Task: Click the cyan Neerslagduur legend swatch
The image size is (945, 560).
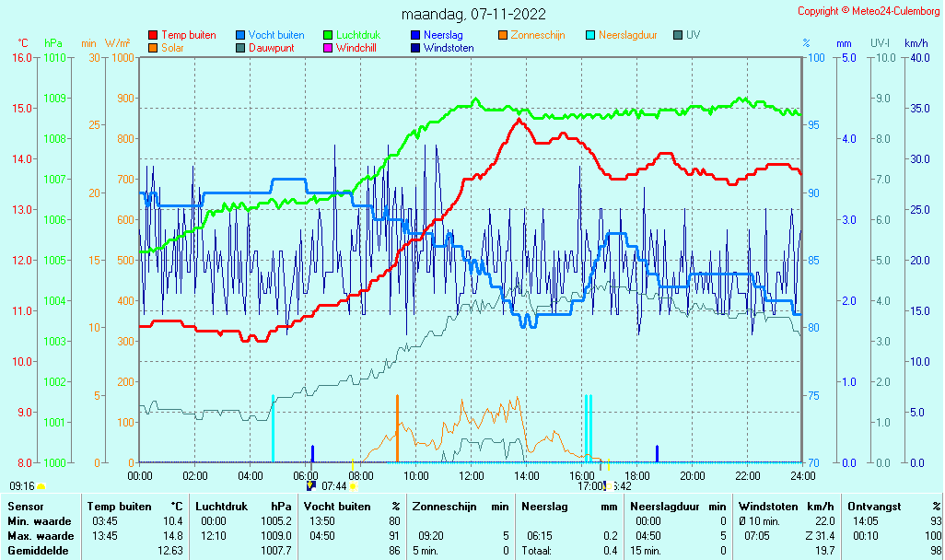Action: tap(590, 36)
